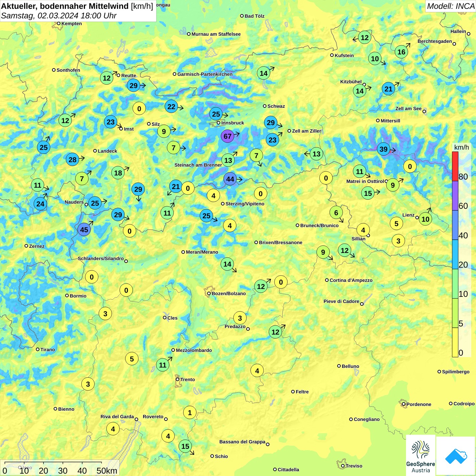The height and width of the screenshot is (476, 476).
Task: Click the Kufstein city label
Action: coord(344,55)
